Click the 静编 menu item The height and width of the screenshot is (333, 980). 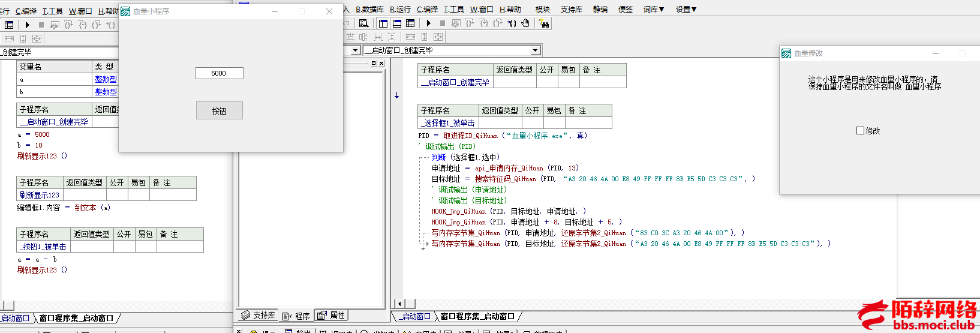[x=600, y=9]
